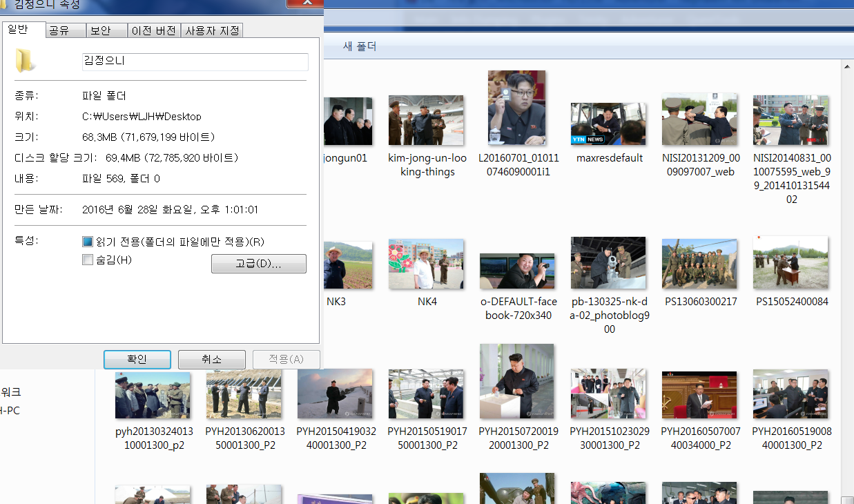The width and height of the screenshot is (854, 504).
Task: Click the folder name field 김정으니
Action: point(195,61)
